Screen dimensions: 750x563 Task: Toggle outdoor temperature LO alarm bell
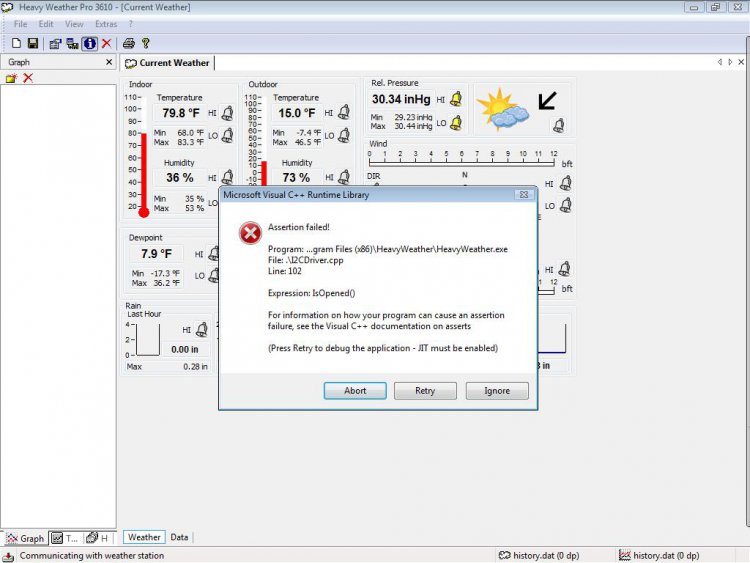pos(344,135)
